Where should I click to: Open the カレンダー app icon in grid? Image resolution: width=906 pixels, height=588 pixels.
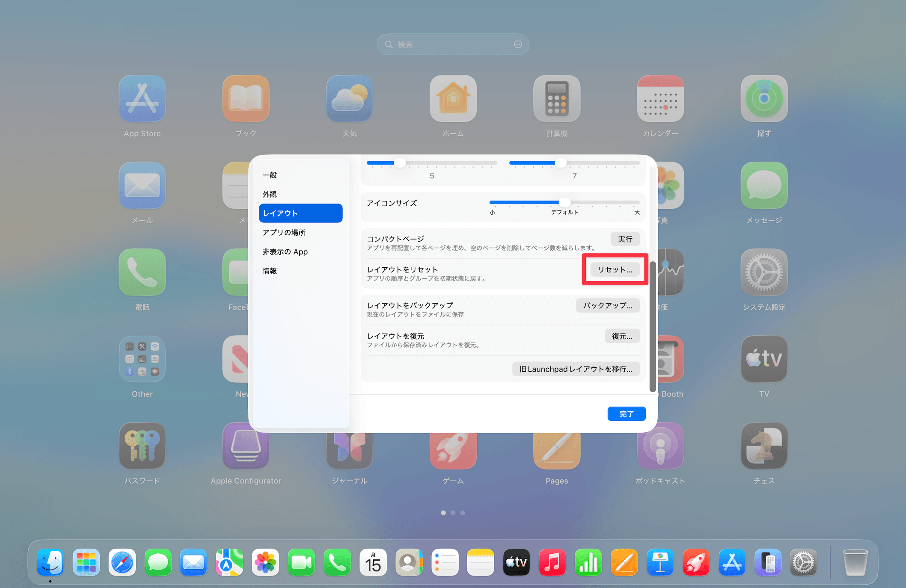tap(660, 99)
